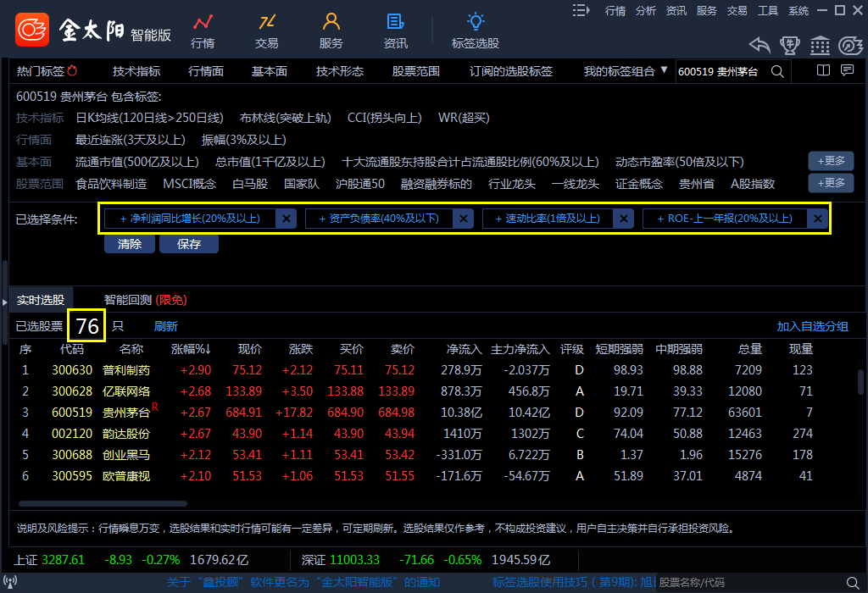Remove the ROE-上一年报 condition
The width and height of the screenshot is (868, 593).
[x=818, y=219]
